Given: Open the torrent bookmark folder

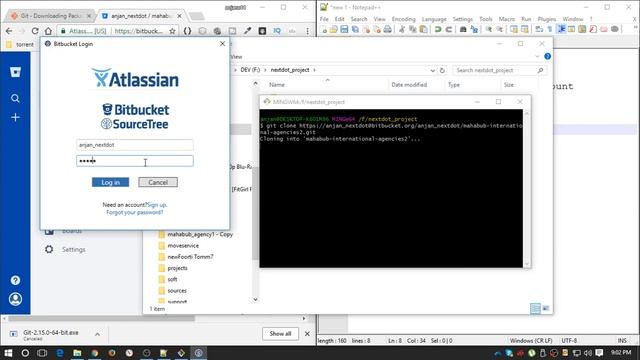Looking at the screenshot, I should (20, 44).
